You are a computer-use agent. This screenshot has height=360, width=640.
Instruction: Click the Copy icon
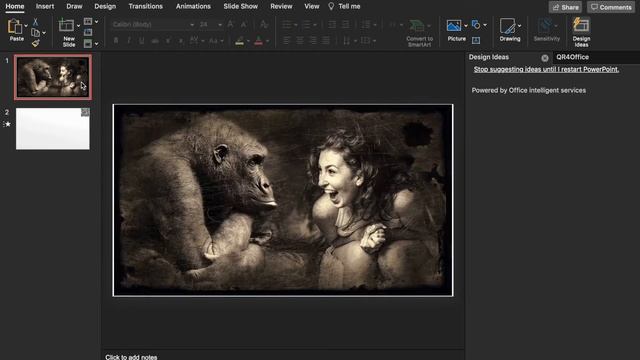click(x=36, y=32)
